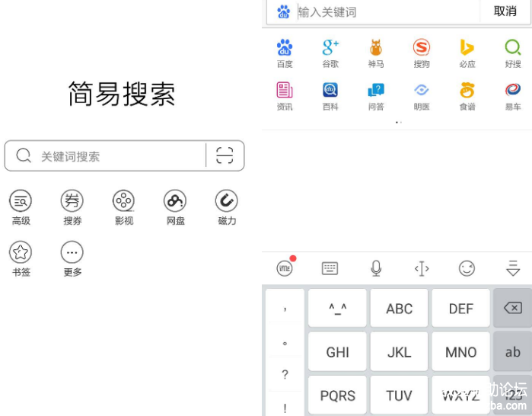The height and width of the screenshot is (416, 532).
Task: Tap the iFlytek 讯飞 logo with red dot
Action: pyautogui.click(x=285, y=267)
